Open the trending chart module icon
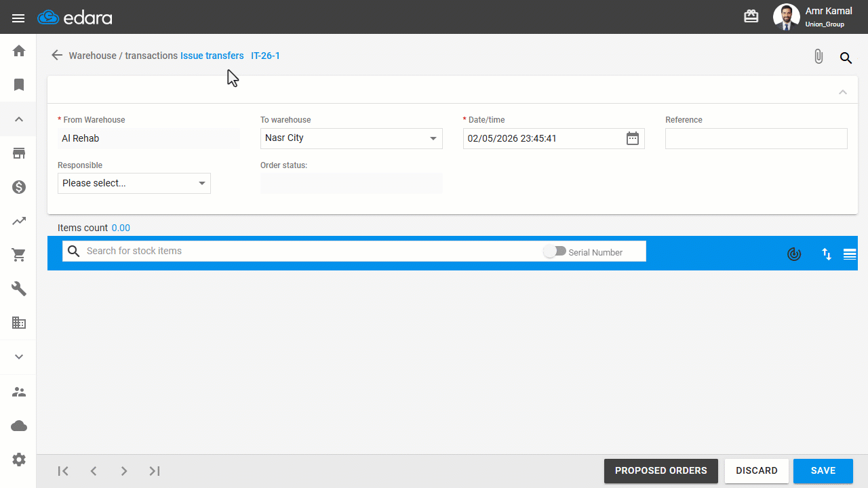This screenshot has height=488, width=868. [x=19, y=221]
